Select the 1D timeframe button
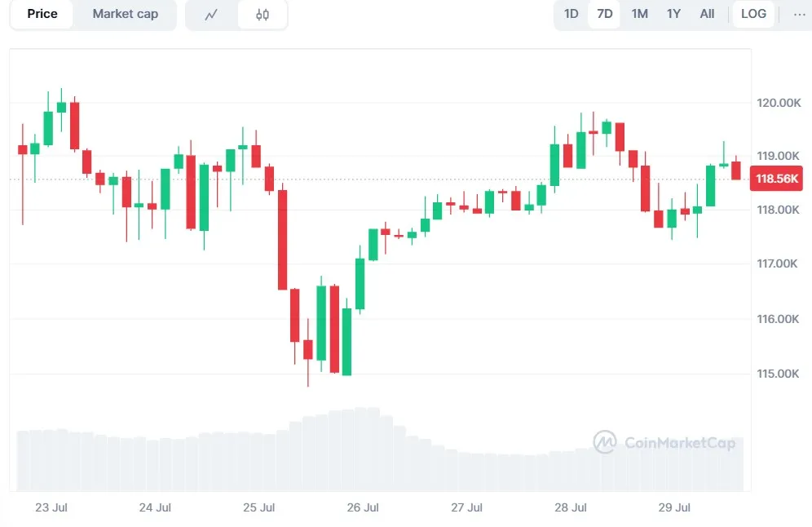This screenshot has width=812, height=527. 570,14
